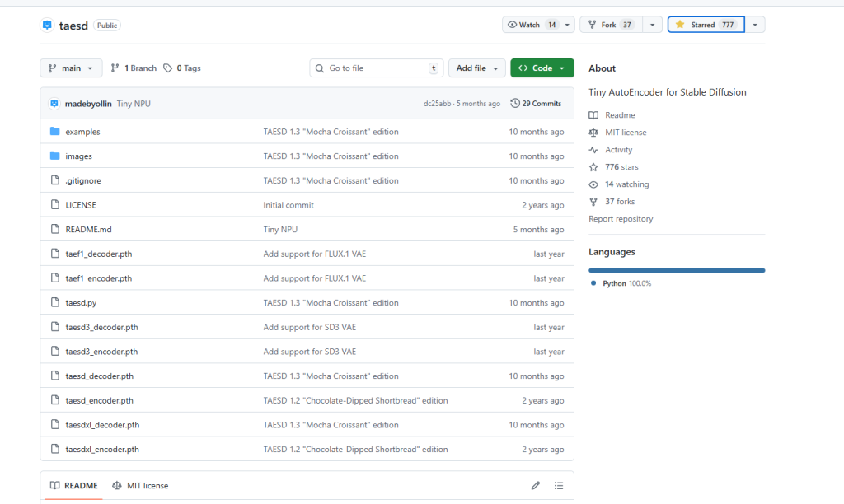Open the Activity pulse link

tap(618, 150)
